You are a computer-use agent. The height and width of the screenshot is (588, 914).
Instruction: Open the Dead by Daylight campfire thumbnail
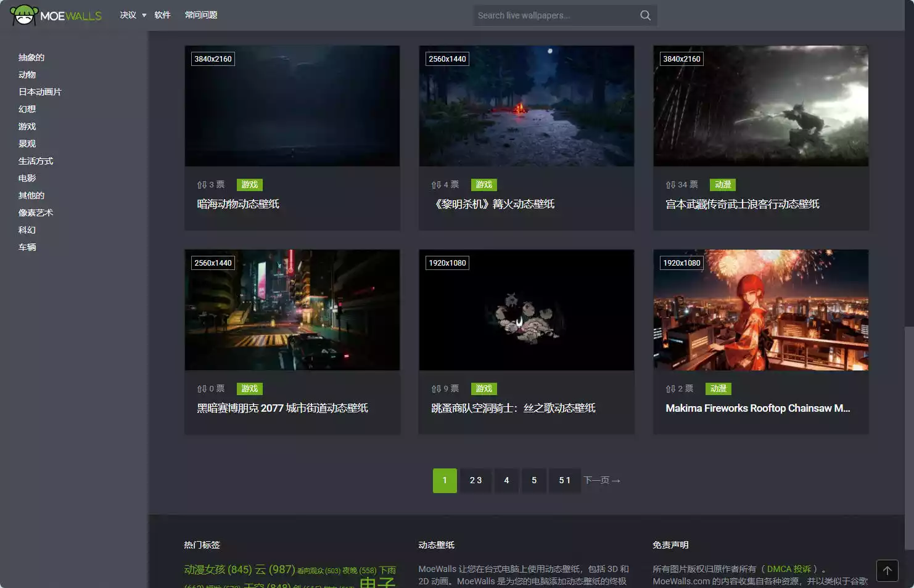527,106
